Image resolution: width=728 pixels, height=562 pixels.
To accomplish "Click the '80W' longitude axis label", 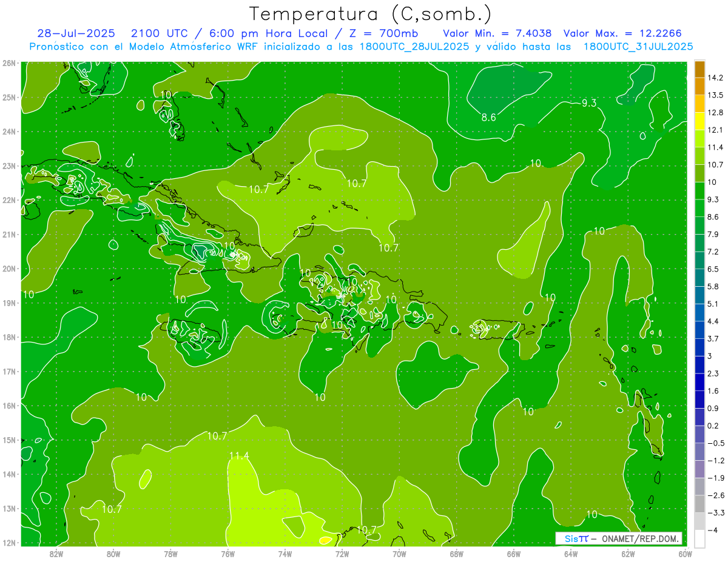I will click(x=113, y=554).
